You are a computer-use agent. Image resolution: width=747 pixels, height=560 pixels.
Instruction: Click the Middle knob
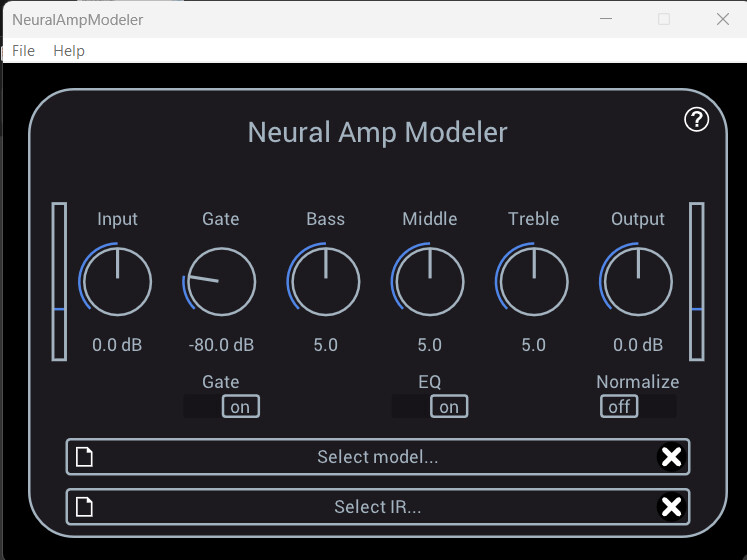click(429, 281)
